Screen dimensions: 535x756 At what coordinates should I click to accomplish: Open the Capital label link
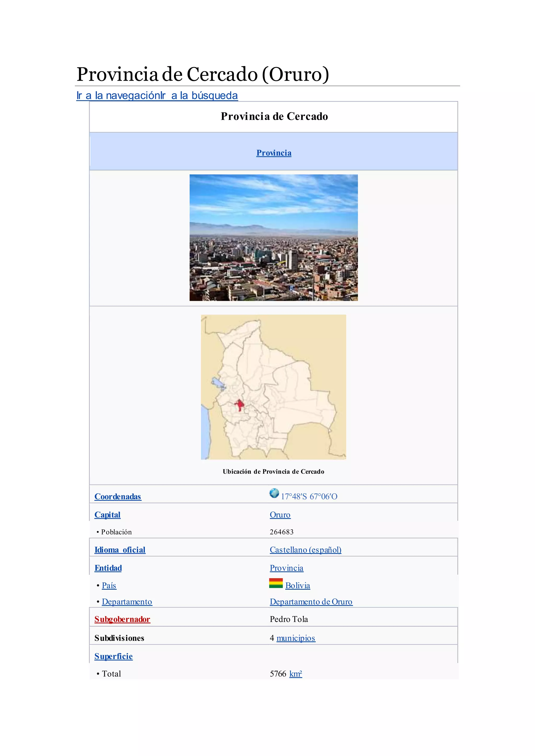click(107, 515)
